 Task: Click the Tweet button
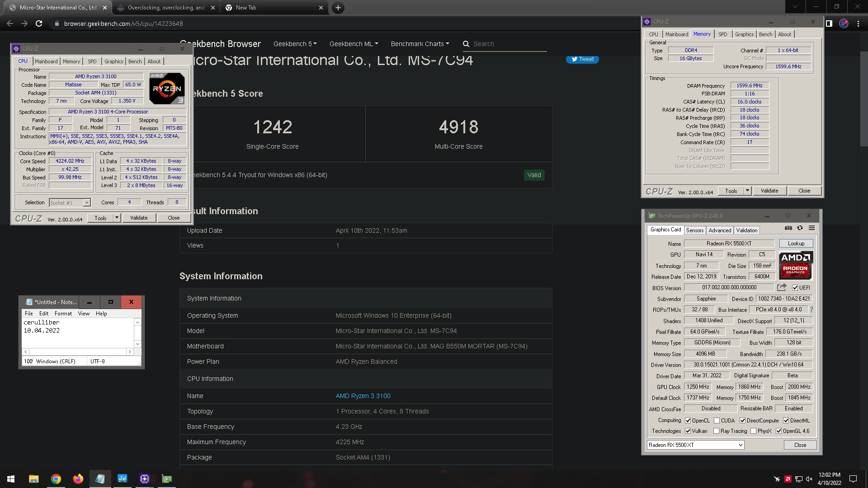pos(582,59)
